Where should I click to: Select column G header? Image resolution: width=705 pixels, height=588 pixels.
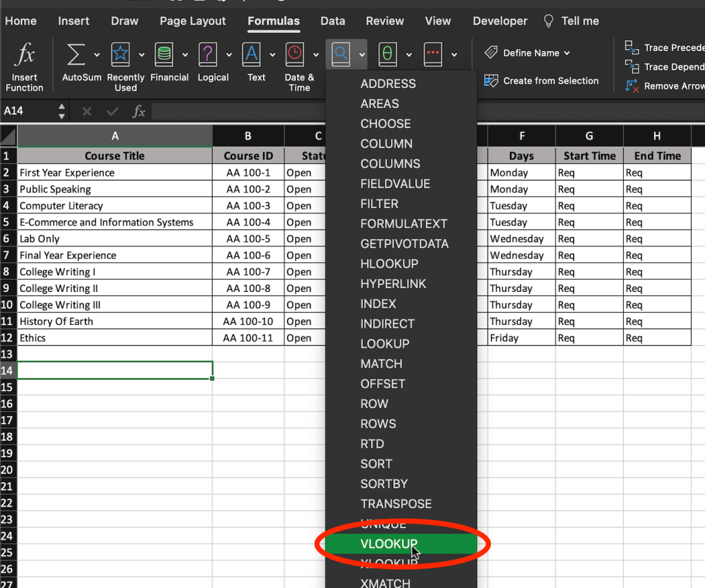(x=589, y=136)
